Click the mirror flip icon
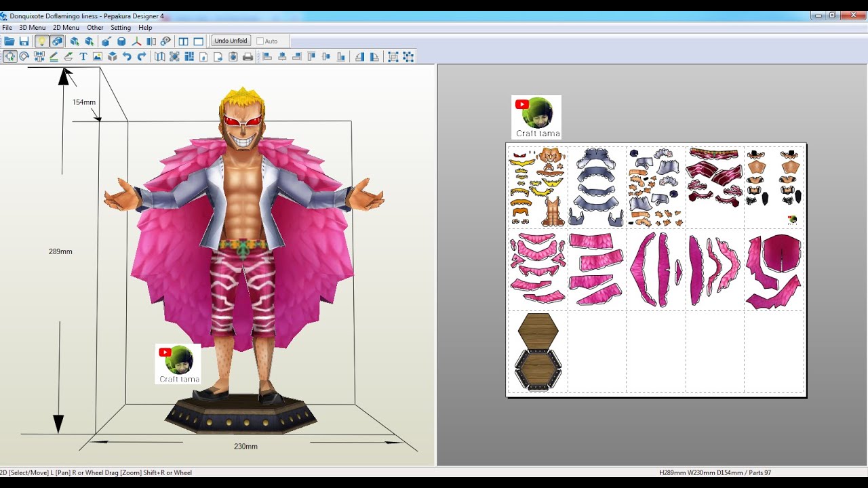This screenshot has width=868, height=488. pos(151,41)
